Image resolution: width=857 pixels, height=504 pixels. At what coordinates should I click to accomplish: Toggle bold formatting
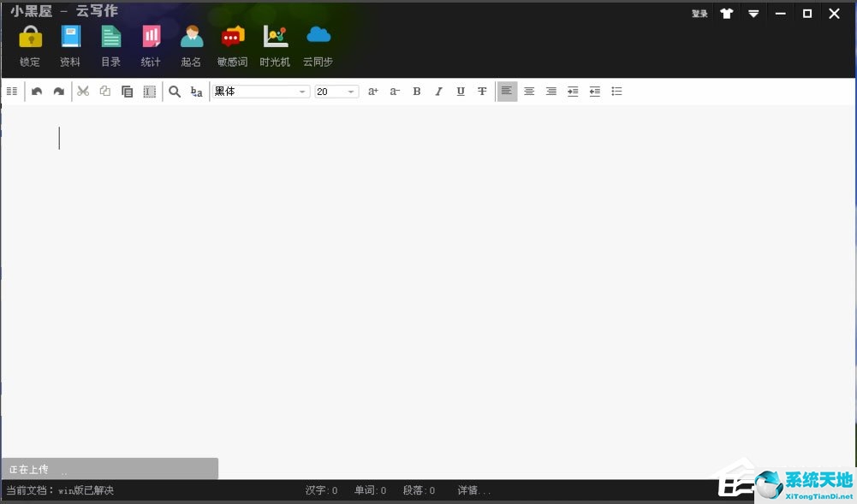[x=417, y=92]
